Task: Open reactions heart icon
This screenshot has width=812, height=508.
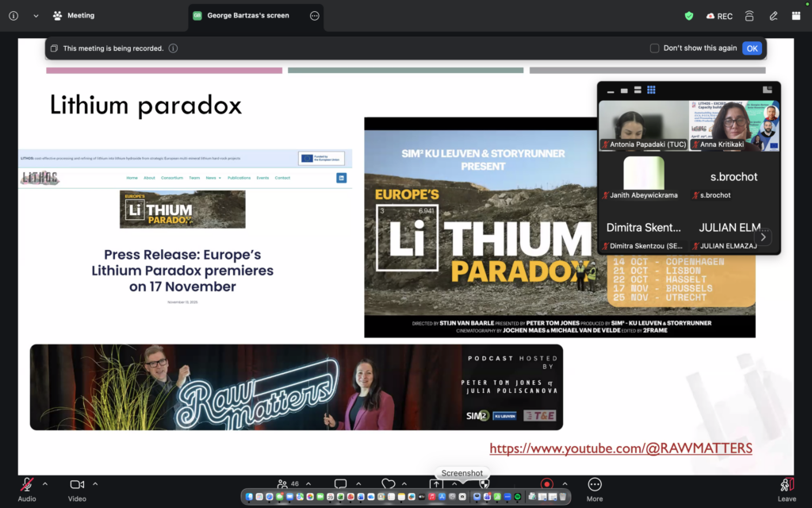Action: tap(388, 484)
